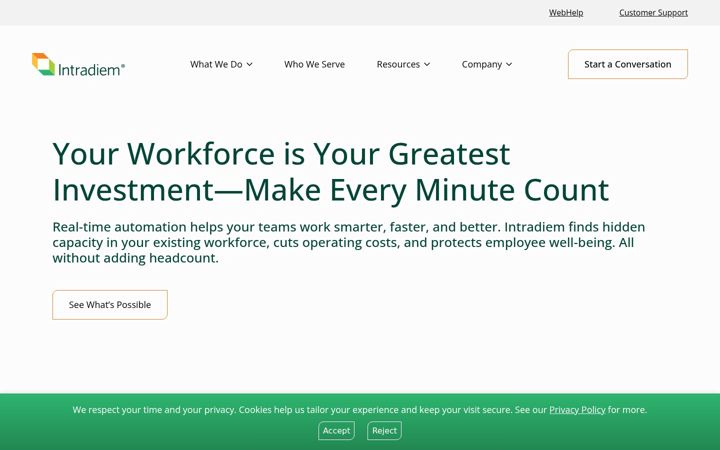Open the Customer Support link
Viewport: 720px width, 450px height.
[x=653, y=13]
